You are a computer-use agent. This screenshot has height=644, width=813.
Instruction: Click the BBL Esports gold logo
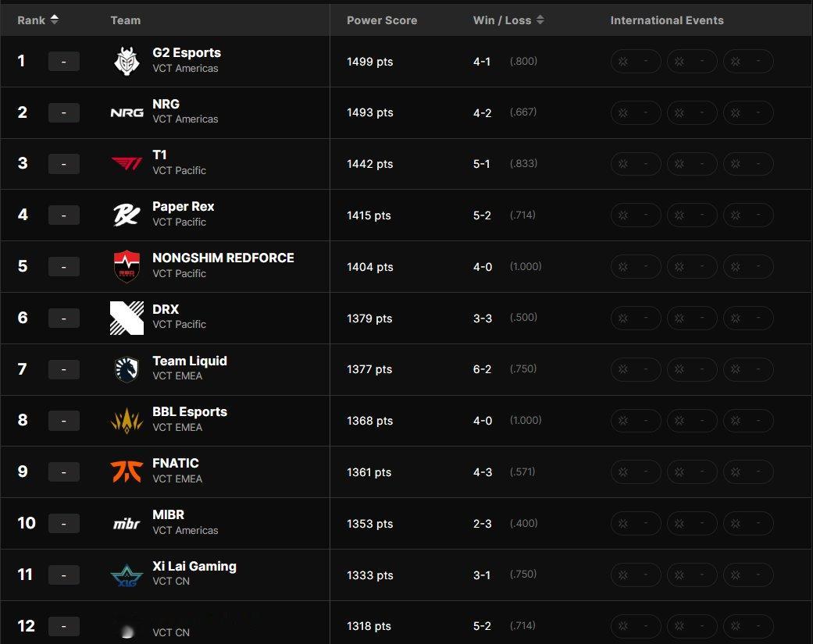point(127,421)
